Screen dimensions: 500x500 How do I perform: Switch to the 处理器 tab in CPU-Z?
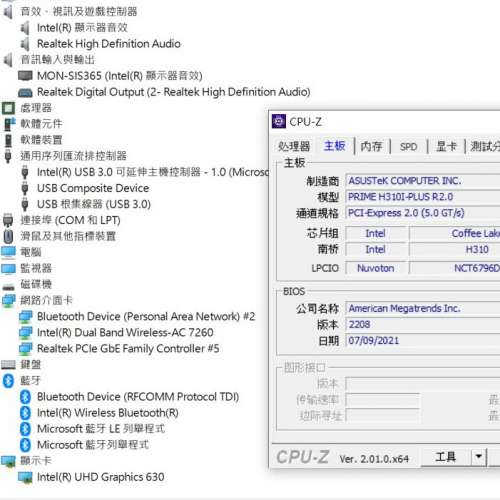pos(294,146)
